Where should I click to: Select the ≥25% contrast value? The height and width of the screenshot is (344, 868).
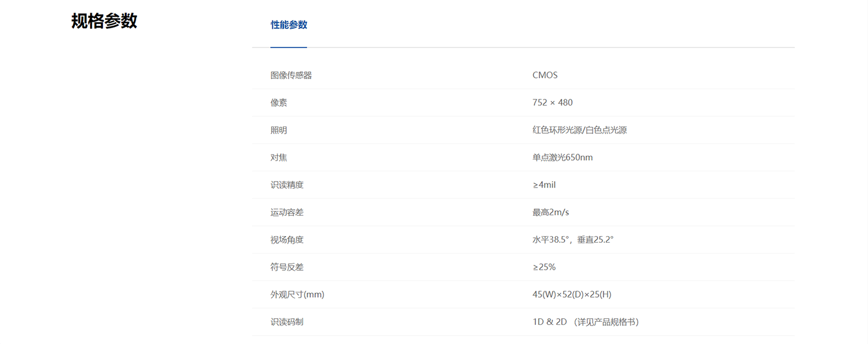pyautogui.click(x=544, y=267)
